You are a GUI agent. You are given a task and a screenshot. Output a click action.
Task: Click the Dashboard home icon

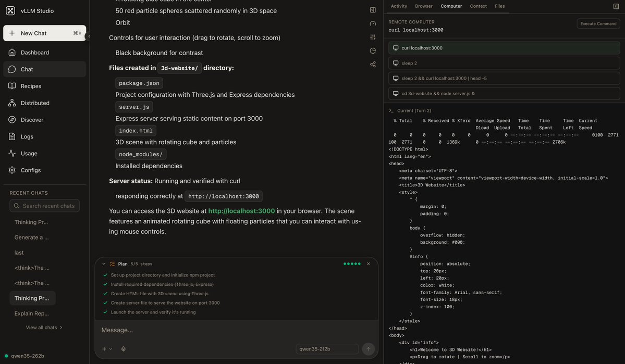pos(12,52)
